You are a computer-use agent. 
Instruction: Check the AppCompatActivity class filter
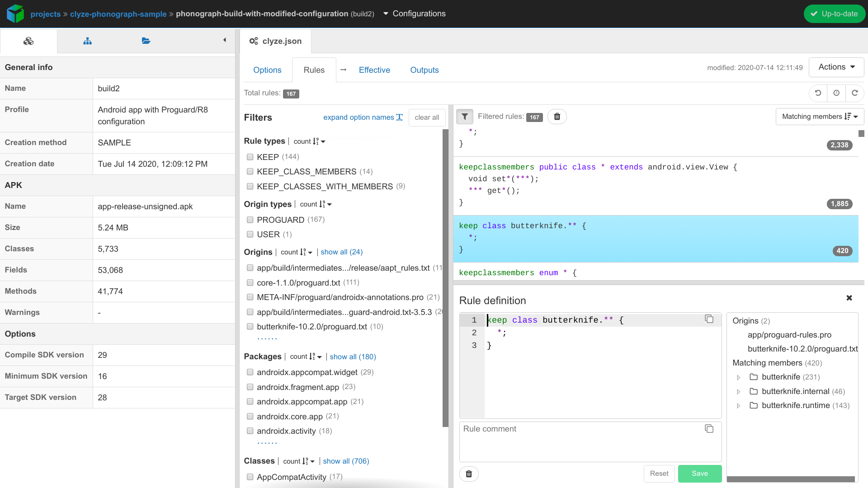(x=250, y=477)
